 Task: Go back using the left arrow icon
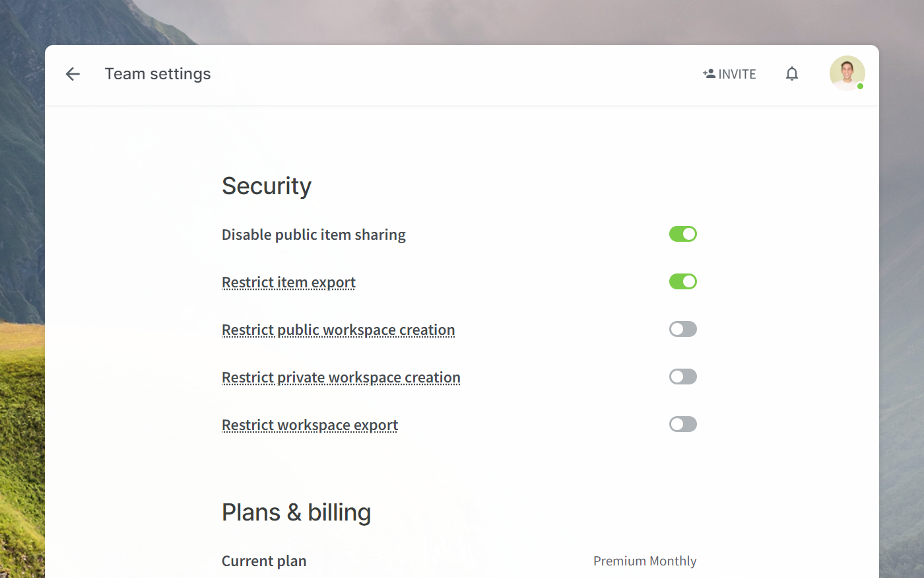[x=73, y=74]
